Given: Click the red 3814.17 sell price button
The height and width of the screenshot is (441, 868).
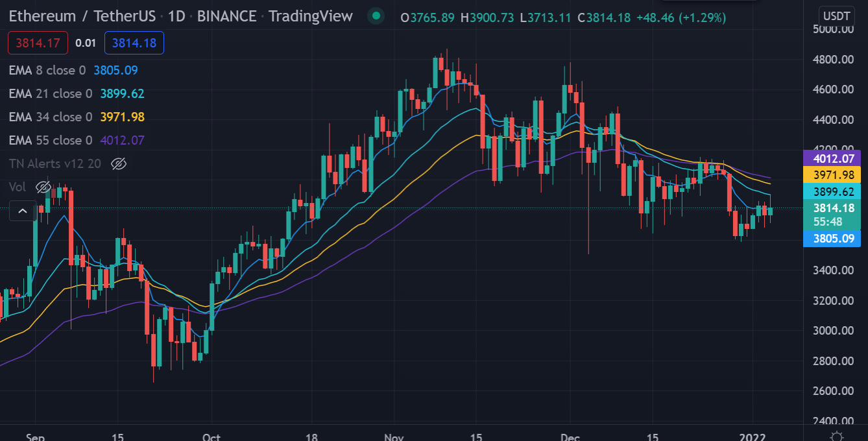Looking at the screenshot, I should (x=37, y=42).
